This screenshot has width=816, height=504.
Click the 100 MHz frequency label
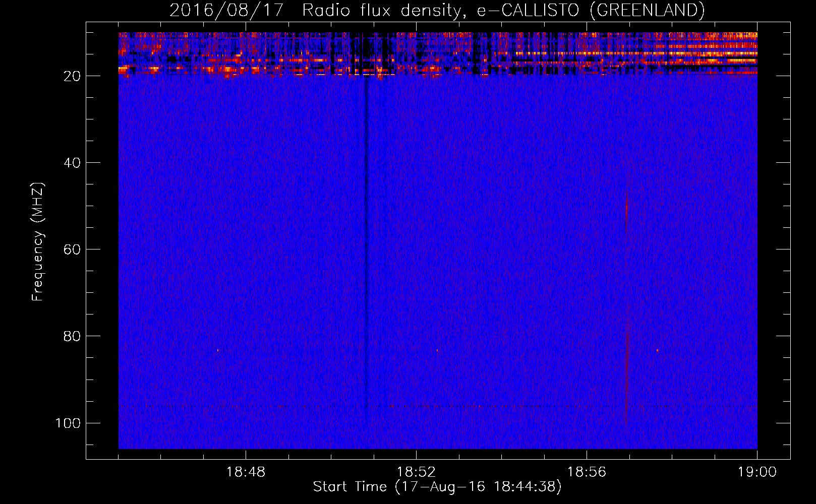pyautogui.click(x=68, y=423)
